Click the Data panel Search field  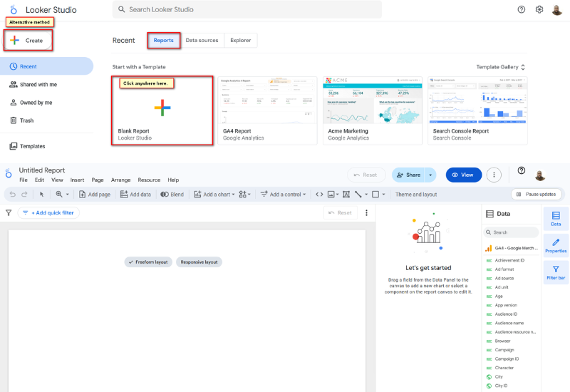click(x=511, y=232)
